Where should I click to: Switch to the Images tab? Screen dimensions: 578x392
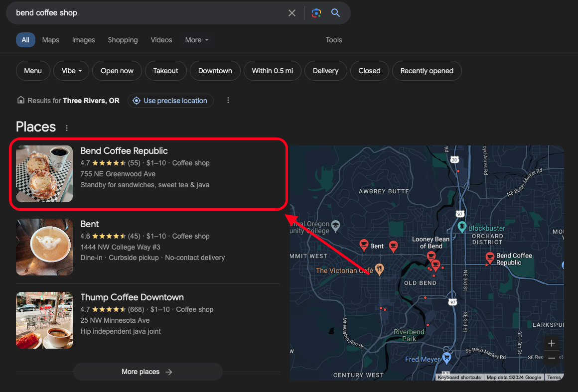coord(83,40)
